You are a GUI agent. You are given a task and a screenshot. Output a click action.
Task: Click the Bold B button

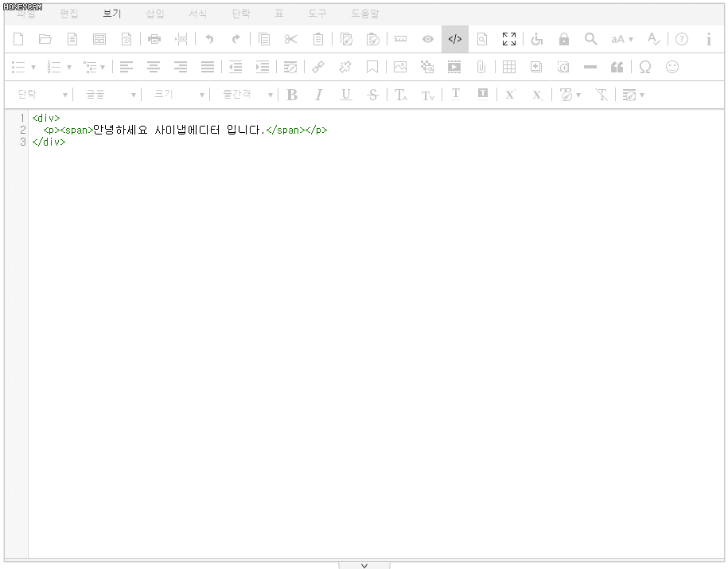coord(292,95)
